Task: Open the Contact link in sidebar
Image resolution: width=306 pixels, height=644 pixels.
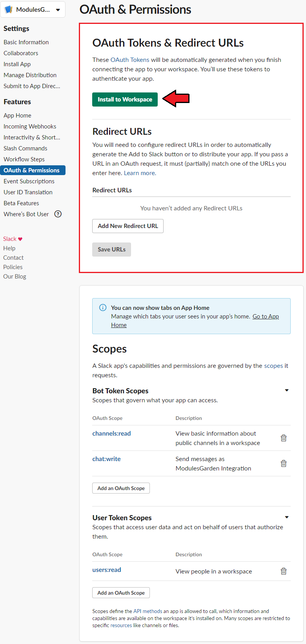Action: pos(13,258)
